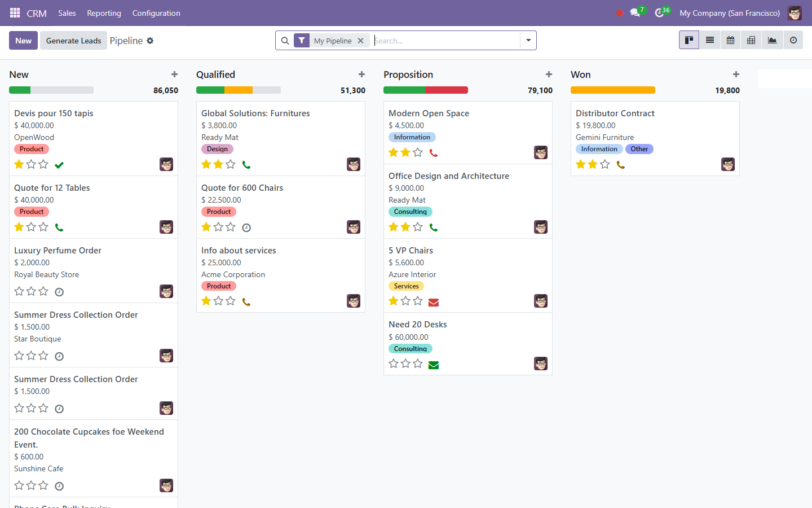Open red envelope activity on 5 VP Chairs
The image size is (812, 508).
pos(434,303)
